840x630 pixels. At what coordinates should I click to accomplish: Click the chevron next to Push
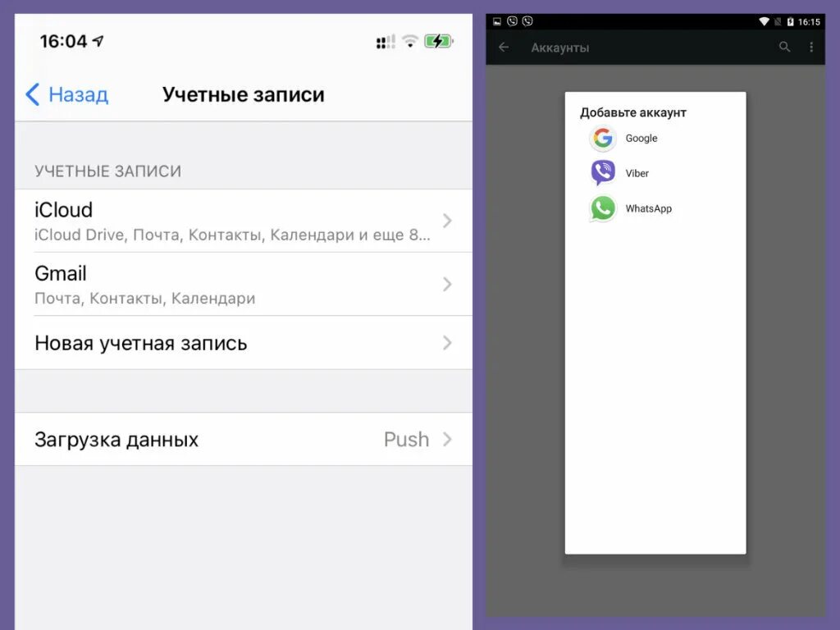[447, 440]
